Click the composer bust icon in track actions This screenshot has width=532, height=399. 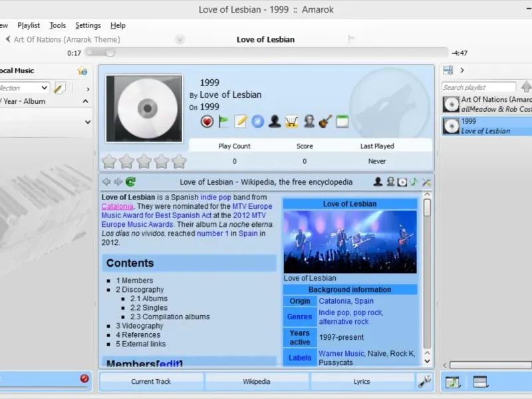309,122
